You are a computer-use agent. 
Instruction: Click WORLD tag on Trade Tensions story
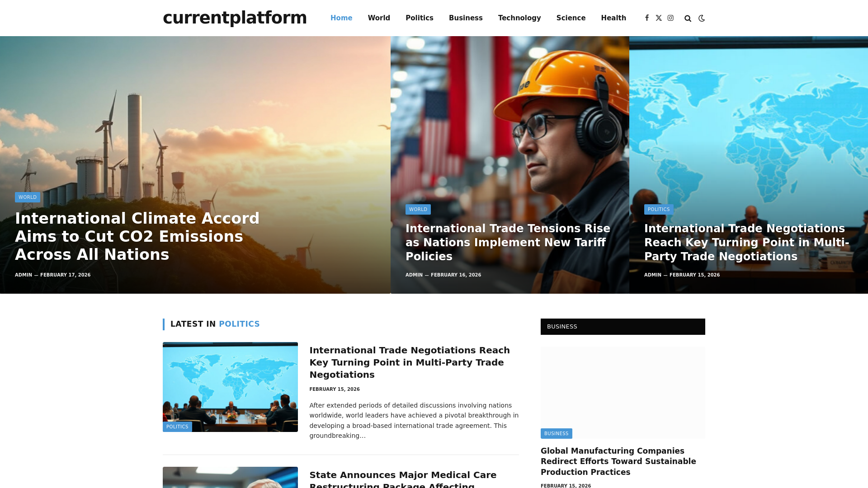click(418, 209)
